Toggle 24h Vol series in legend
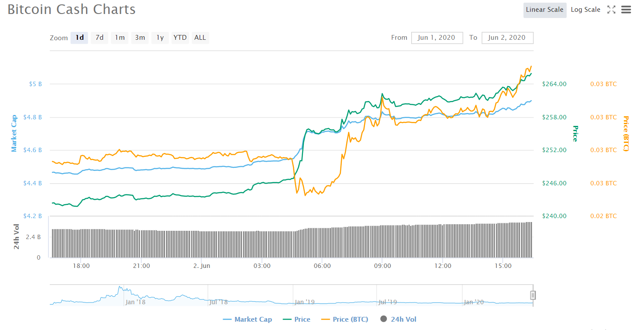 pyautogui.click(x=398, y=320)
